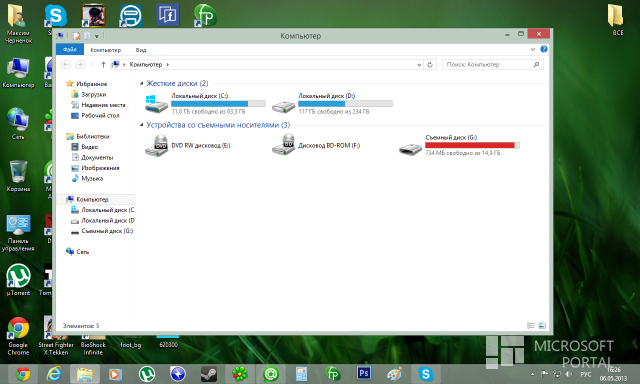Open Steam from the taskbar
Viewport: 640px width, 384px height.
(209, 374)
